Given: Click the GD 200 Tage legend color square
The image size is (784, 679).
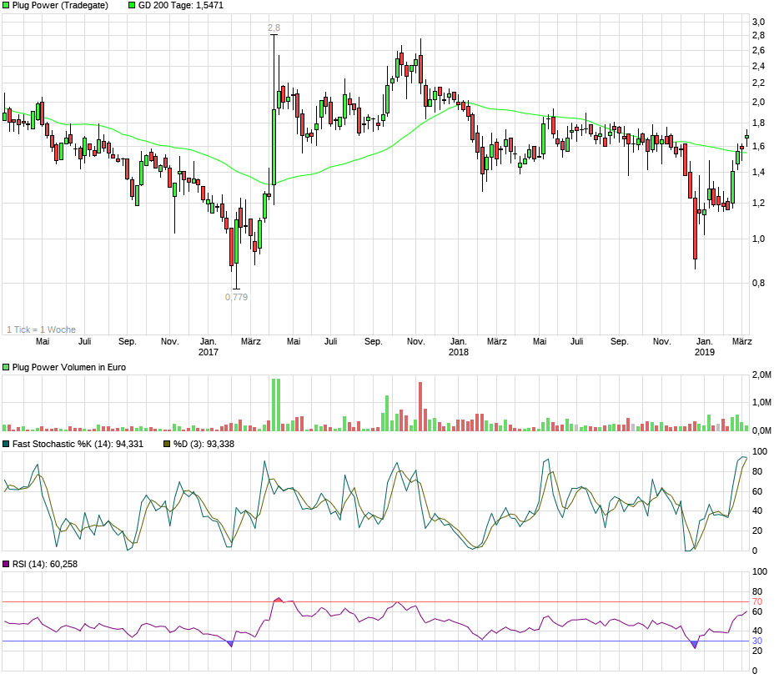Looking at the screenshot, I should click(x=132, y=6).
